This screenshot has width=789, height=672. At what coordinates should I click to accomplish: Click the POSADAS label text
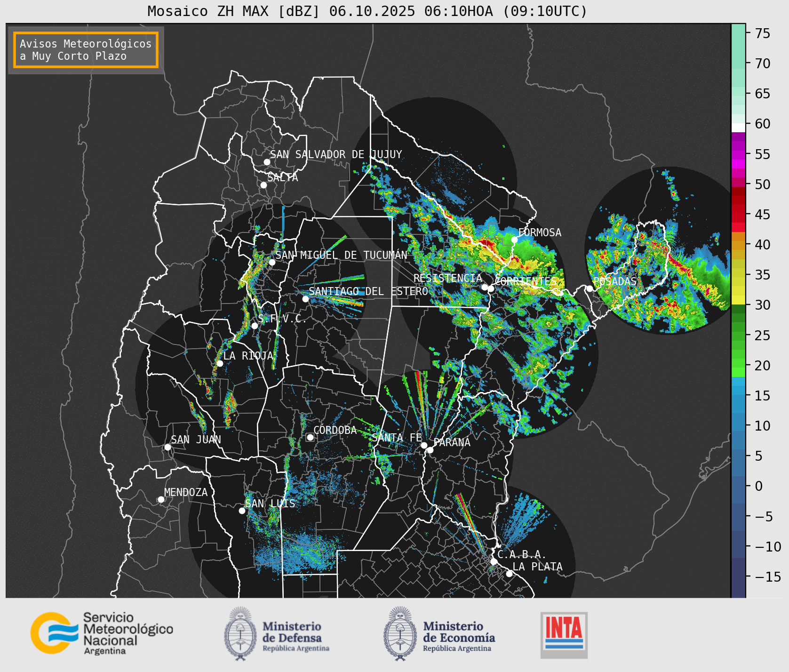(x=615, y=281)
